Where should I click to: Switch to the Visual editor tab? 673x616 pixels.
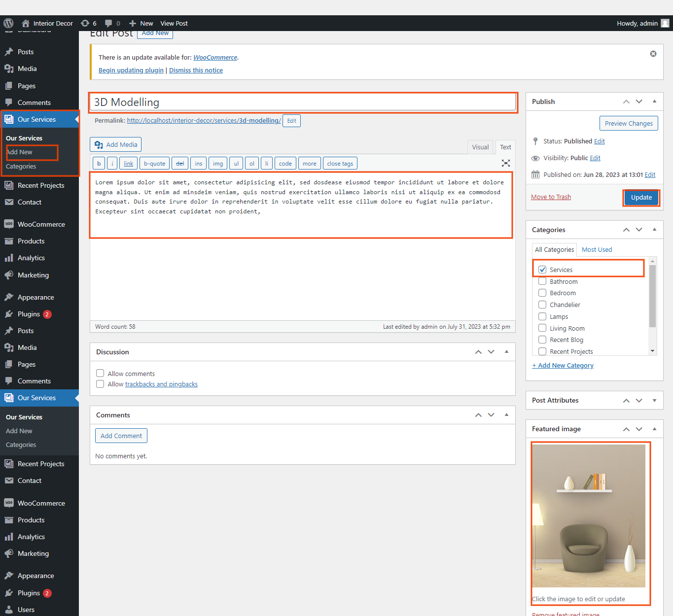point(480,147)
